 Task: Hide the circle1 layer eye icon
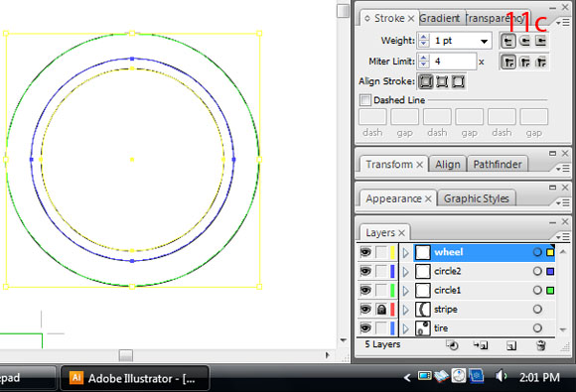pos(365,291)
